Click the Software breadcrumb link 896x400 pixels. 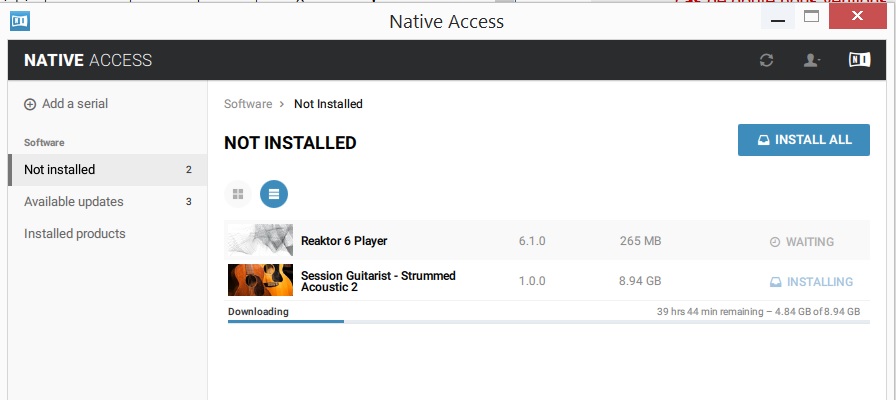tap(248, 104)
